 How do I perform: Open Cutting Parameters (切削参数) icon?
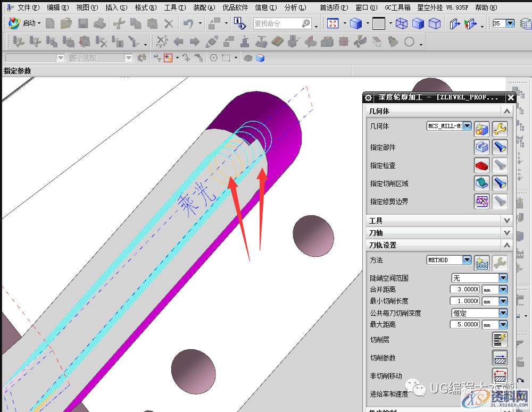click(500, 358)
